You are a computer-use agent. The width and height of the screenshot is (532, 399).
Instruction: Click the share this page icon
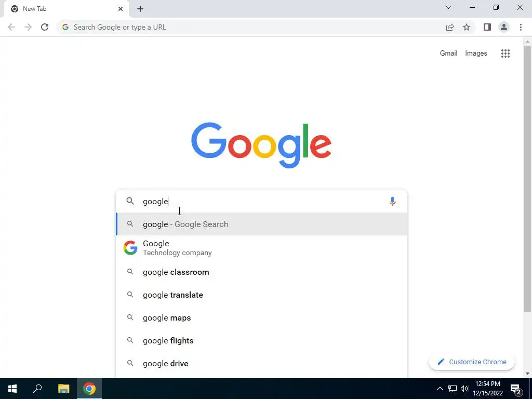tap(450, 27)
